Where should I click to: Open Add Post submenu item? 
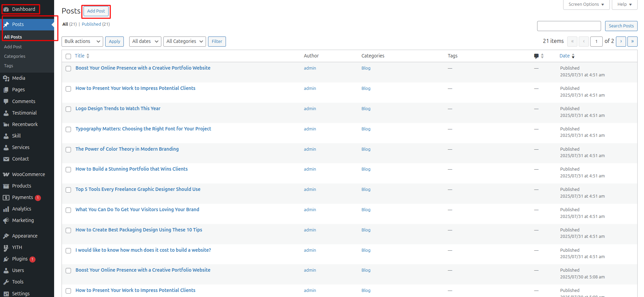pyautogui.click(x=13, y=47)
